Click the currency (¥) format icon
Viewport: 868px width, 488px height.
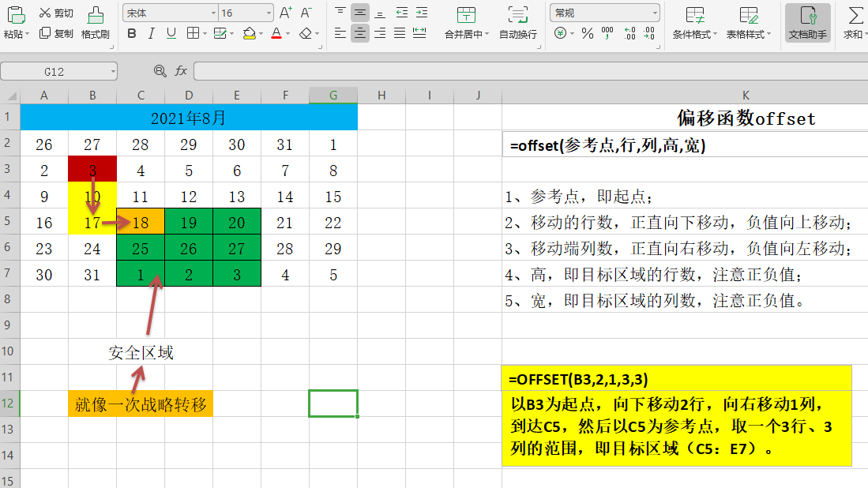point(560,34)
